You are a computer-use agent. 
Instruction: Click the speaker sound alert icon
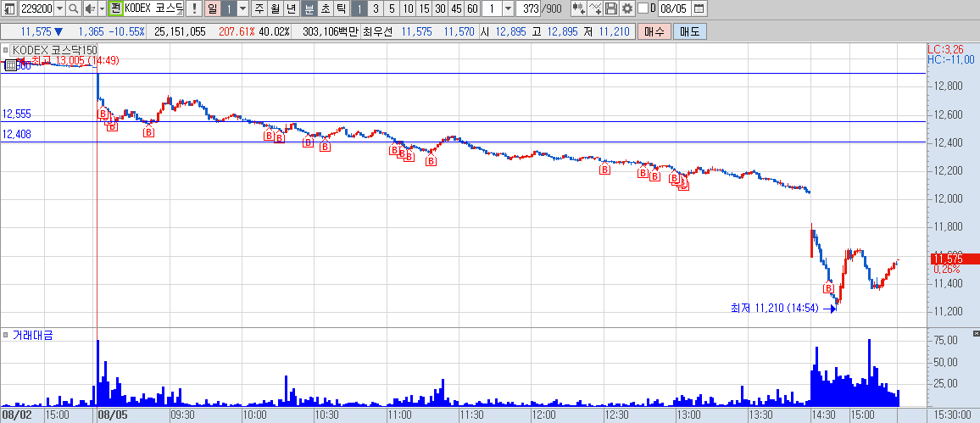click(x=89, y=8)
